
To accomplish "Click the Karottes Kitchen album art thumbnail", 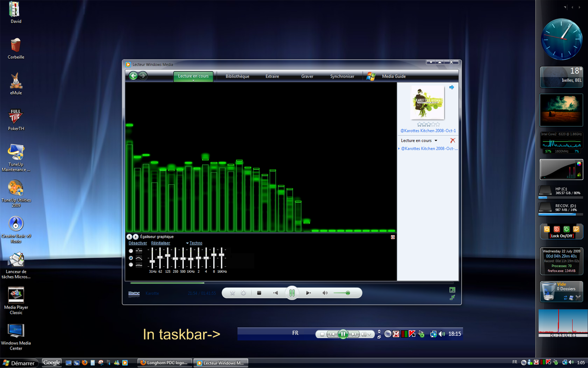I will tap(427, 102).
